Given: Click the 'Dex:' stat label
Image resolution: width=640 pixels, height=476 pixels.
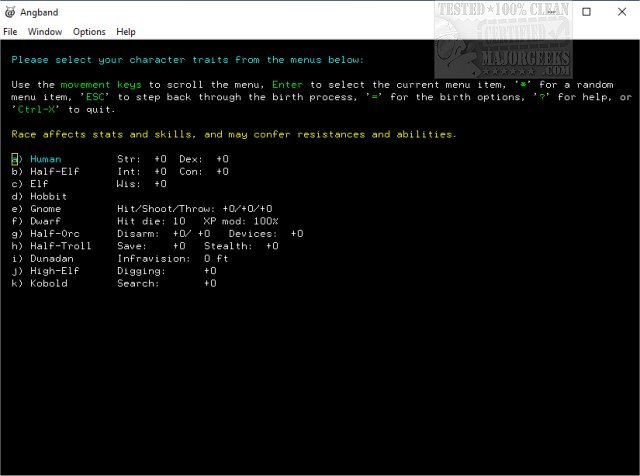Looking at the screenshot, I should (191, 159).
